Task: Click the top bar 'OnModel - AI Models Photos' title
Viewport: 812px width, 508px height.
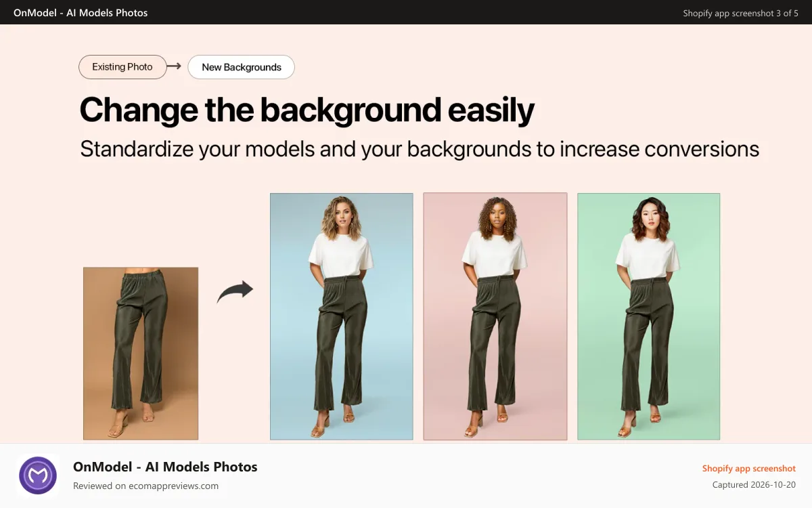Action: pos(81,12)
